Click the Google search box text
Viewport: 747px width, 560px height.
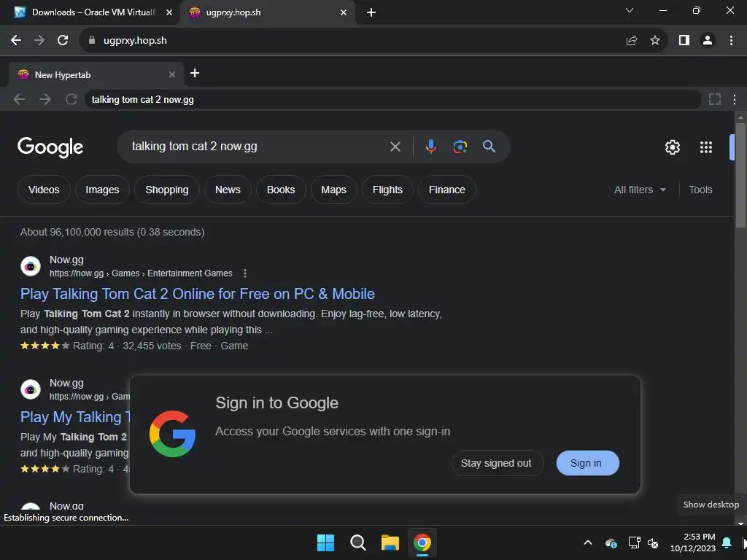pos(194,146)
